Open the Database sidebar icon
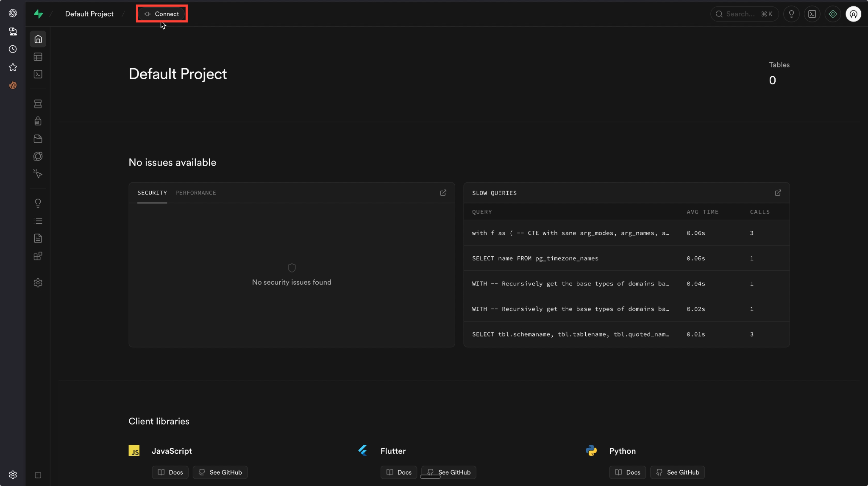 click(38, 104)
